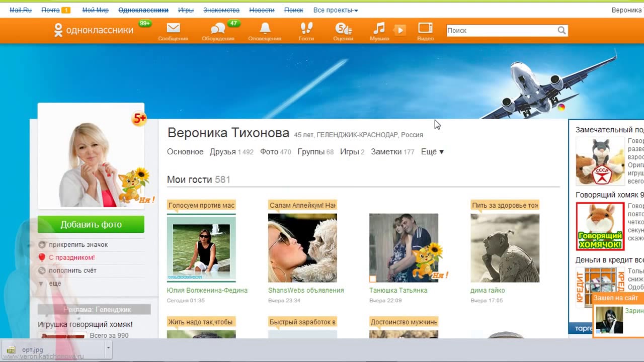This screenshot has height=362, width=644.
Task: Open Танюшка Татьянка guest photo
Action: (404, 248)
